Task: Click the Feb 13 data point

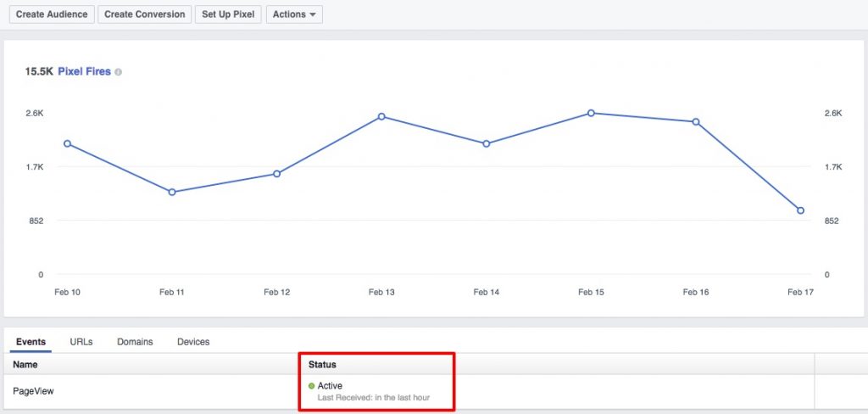Action: (x=381, y=116)
